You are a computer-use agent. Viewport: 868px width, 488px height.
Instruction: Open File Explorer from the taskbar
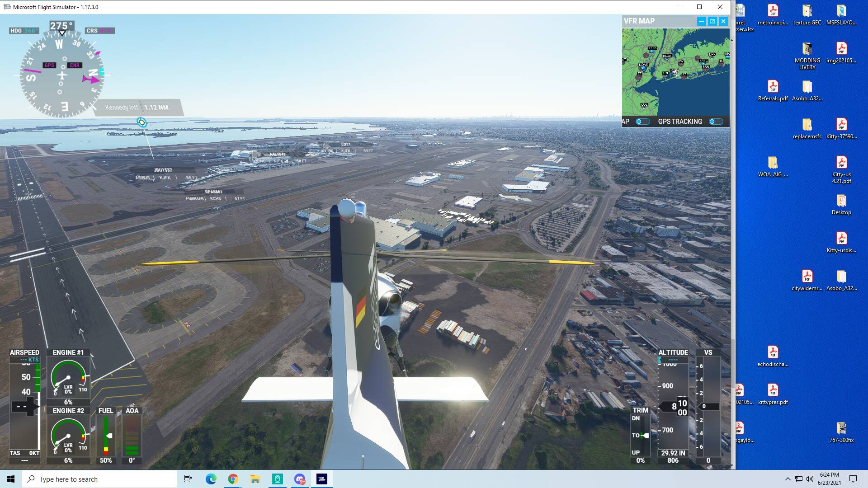click(254, 479)
